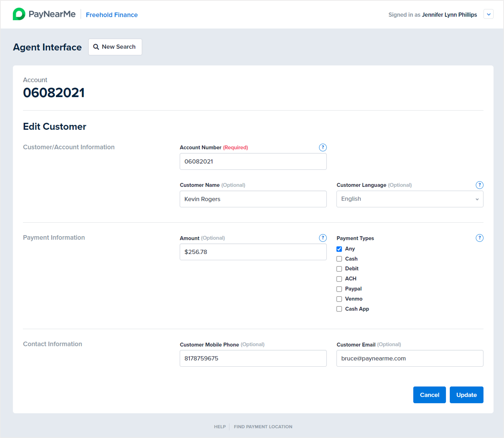Tick the ACH checkbox
The image size is (504, 438).
(x=339, y=279)
